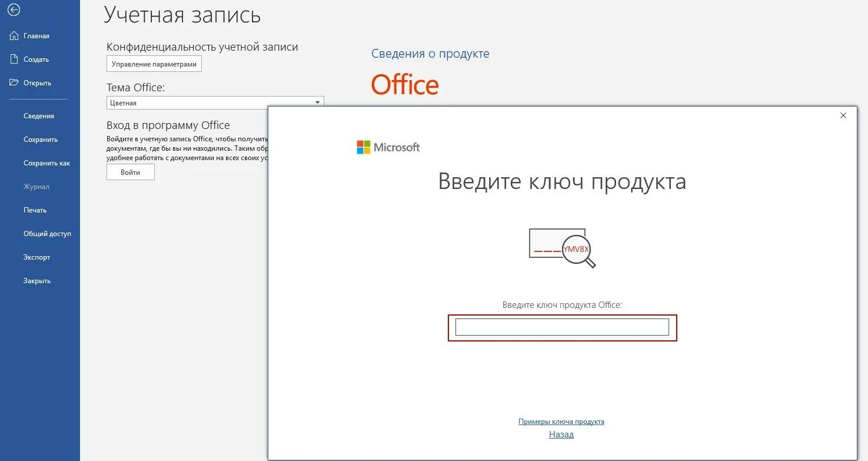Click the Войти sign-in button

pos(131,173)
